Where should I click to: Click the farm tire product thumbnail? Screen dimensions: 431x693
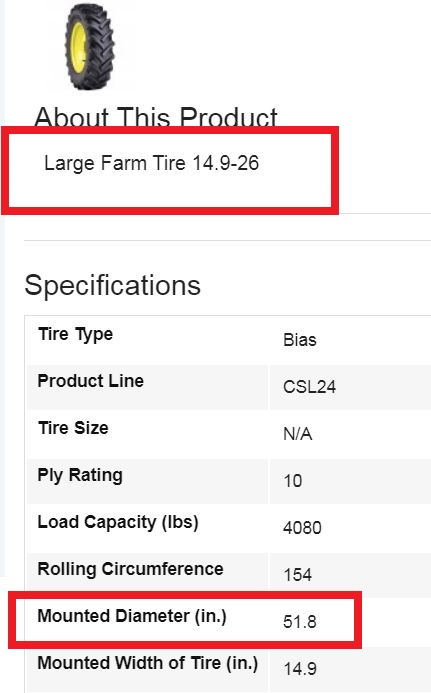point(90,46)
